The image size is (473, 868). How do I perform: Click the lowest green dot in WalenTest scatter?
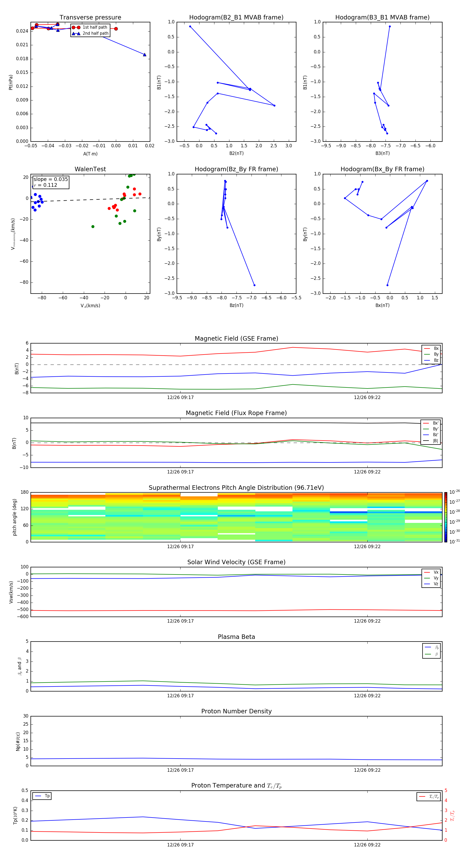(x=93, y=227)
